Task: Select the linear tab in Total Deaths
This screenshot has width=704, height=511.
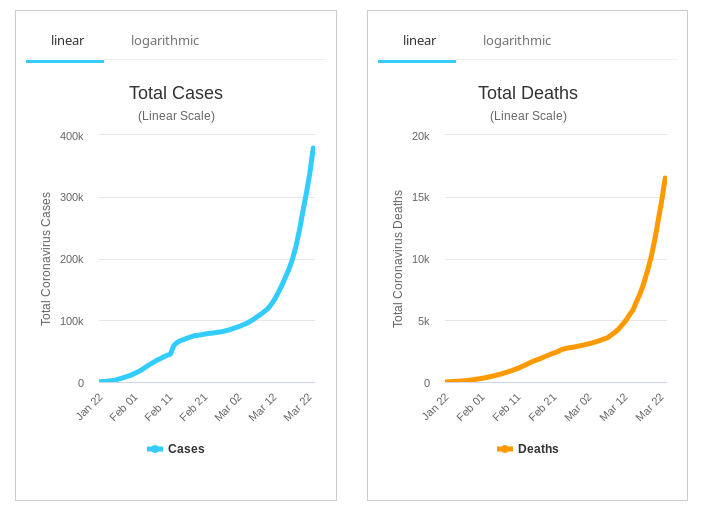Action: coord(419,41)
